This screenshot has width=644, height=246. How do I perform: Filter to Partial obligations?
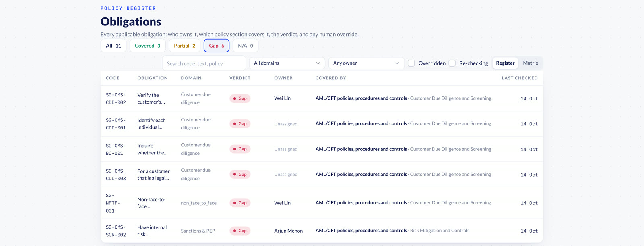184,46
